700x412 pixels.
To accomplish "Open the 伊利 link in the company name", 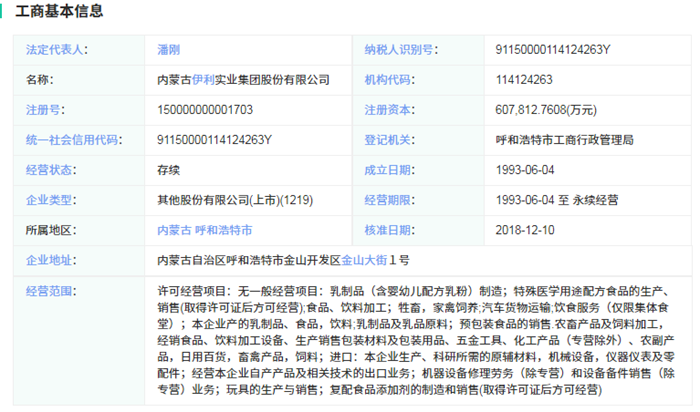I will click(205, 78).
